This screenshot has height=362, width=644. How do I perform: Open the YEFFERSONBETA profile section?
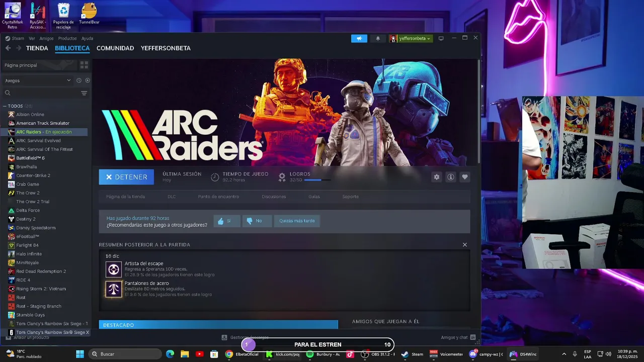[166, 48]
